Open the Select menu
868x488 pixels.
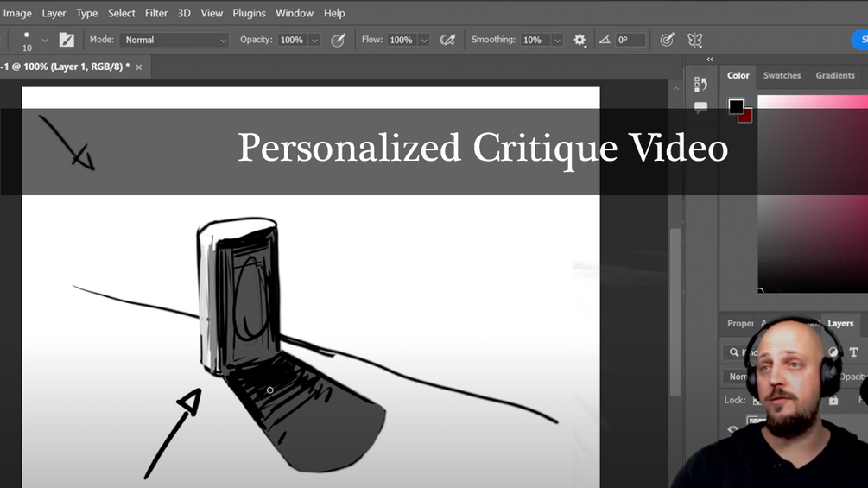point(121,13)
